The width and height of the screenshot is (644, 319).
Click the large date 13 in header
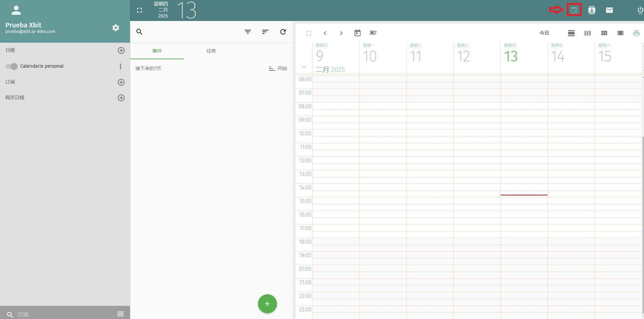[187, 10]
